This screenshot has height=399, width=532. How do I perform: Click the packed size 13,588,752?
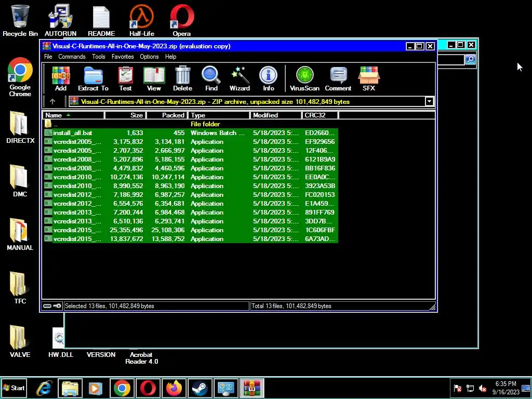168,239
